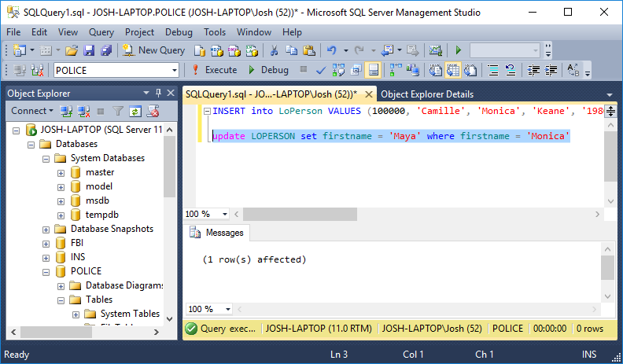
Task: Switch to the Object Explorer Details tab
Action: click(x=427, y=94)
